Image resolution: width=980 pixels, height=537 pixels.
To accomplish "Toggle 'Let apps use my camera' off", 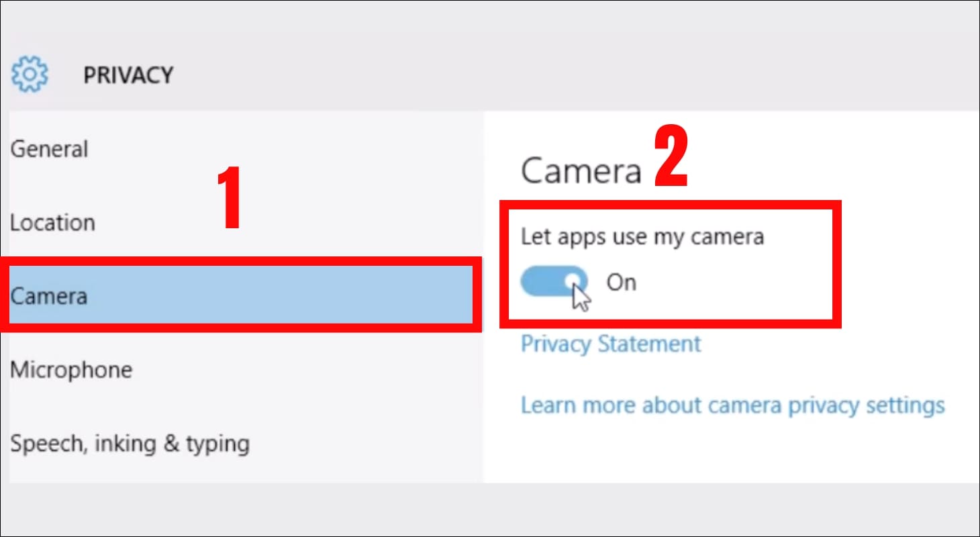I will click(x=554, y=282).
